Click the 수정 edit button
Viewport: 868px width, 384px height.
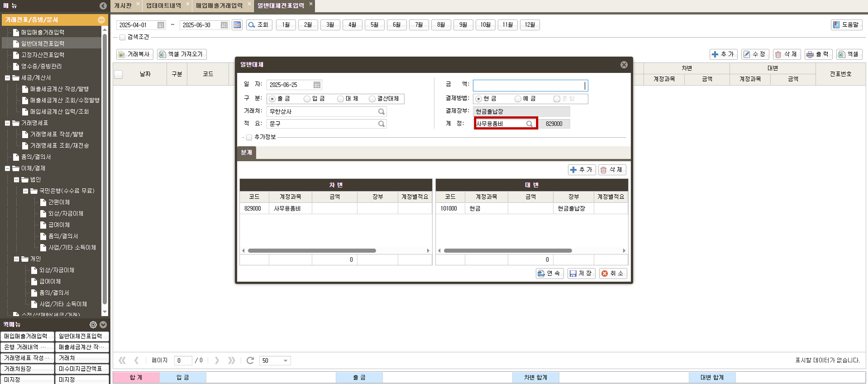[x=755, y=54]
